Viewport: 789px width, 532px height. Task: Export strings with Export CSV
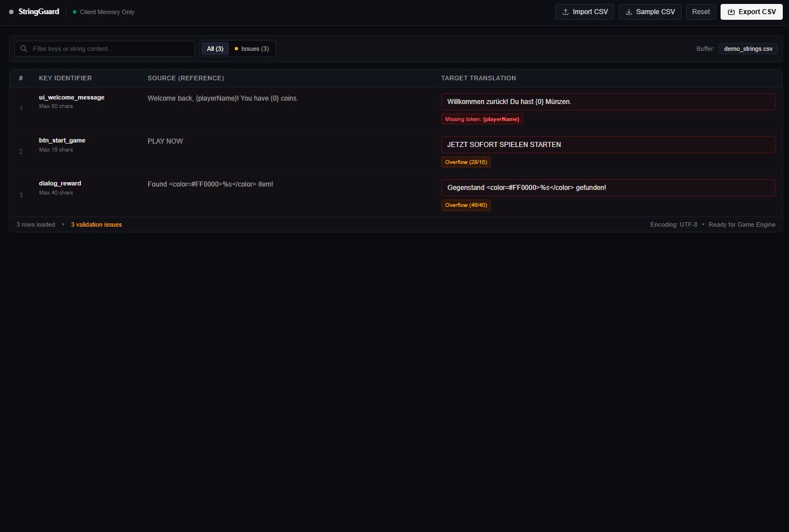click(752, 12)
